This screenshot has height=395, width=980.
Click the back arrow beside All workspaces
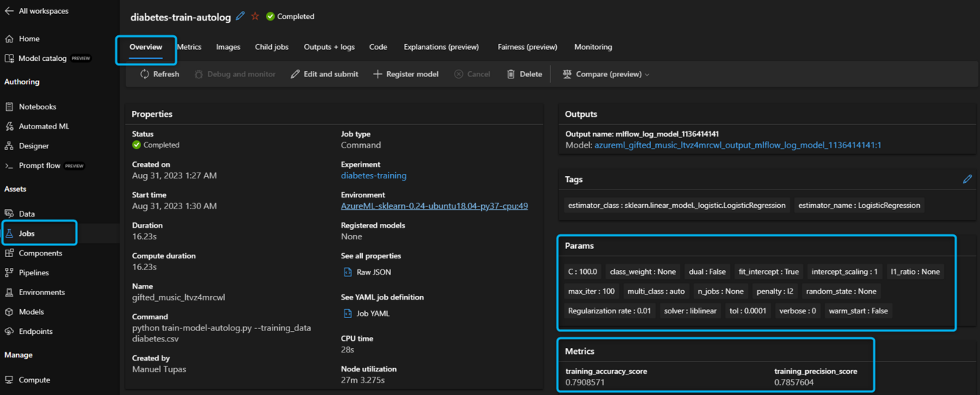[9, 11]
